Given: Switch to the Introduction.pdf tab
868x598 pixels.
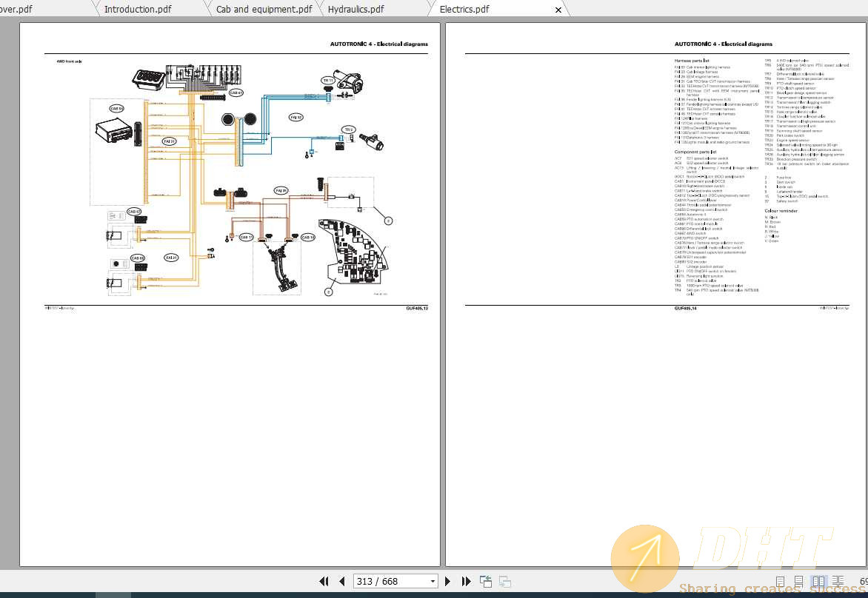Looking at the screenshot, I should pyautogui.click(x=138, y=9).
